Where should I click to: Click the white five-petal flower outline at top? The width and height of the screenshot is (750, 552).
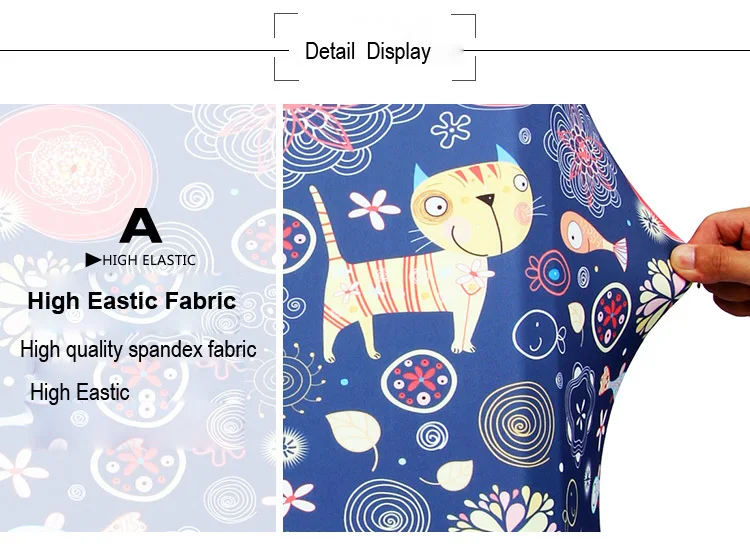[x=451, y=129]
